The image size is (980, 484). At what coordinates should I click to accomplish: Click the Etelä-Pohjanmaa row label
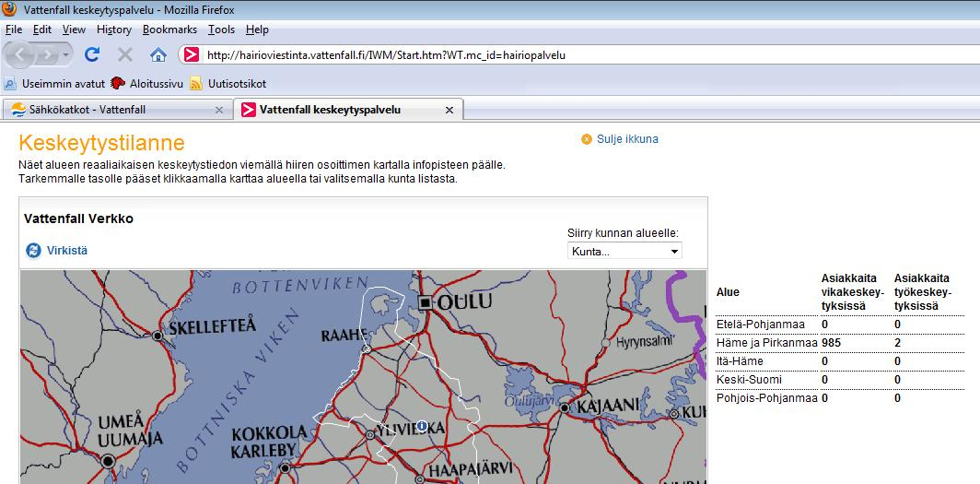(x=761, y=325)
